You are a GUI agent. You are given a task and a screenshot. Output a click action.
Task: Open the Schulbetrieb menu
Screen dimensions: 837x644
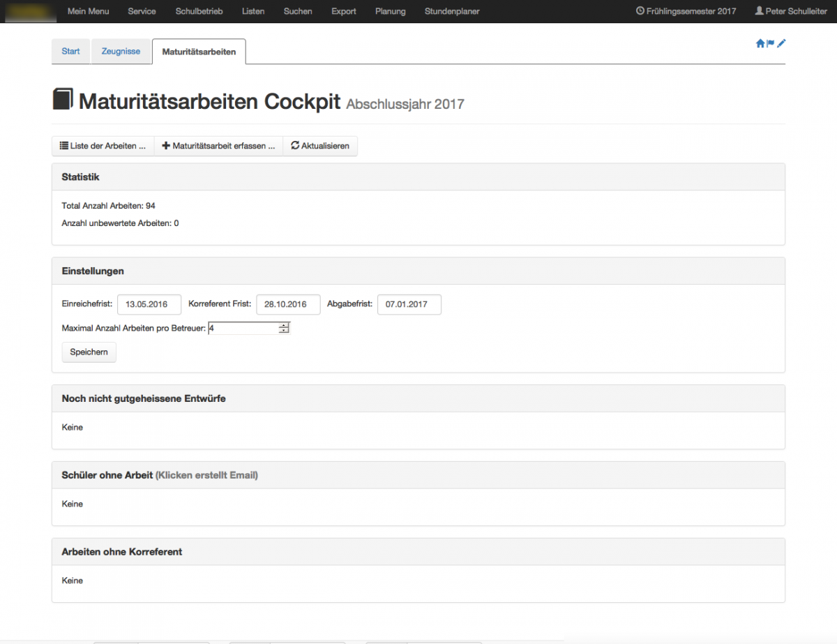[x=199, y=11]
